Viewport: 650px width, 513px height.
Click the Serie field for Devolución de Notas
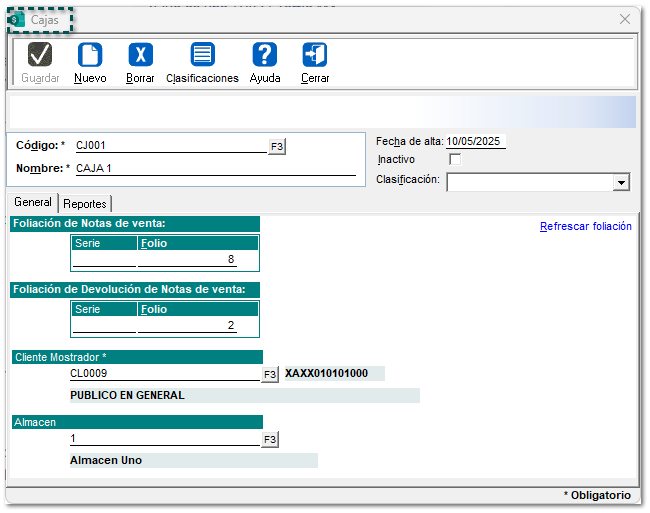pyautogui.click(x=104, y=326)
